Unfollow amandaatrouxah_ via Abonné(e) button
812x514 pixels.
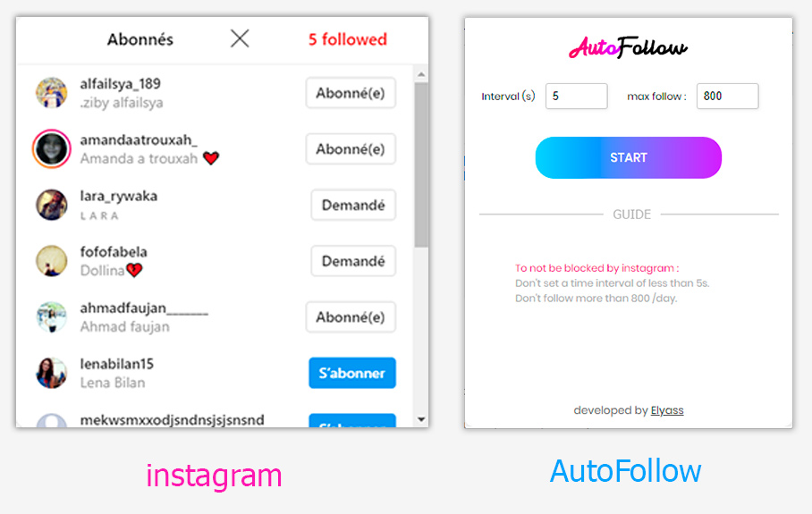(351, 149)
